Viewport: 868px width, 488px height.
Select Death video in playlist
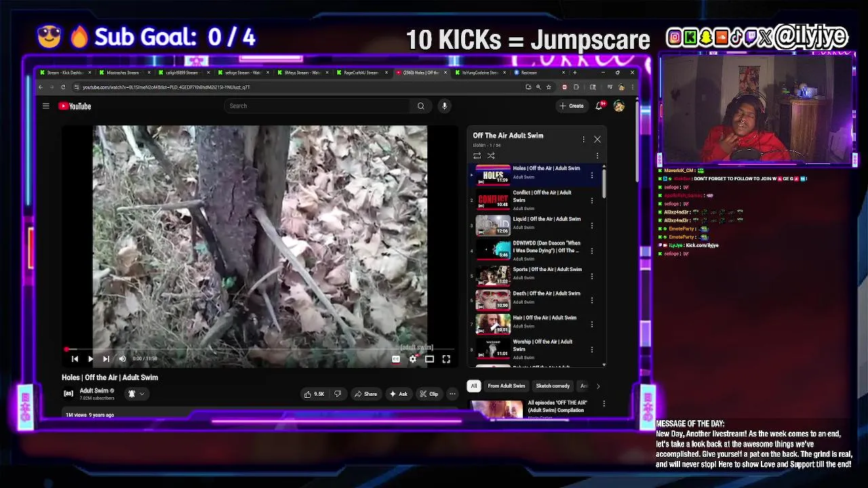pos(536,299)
